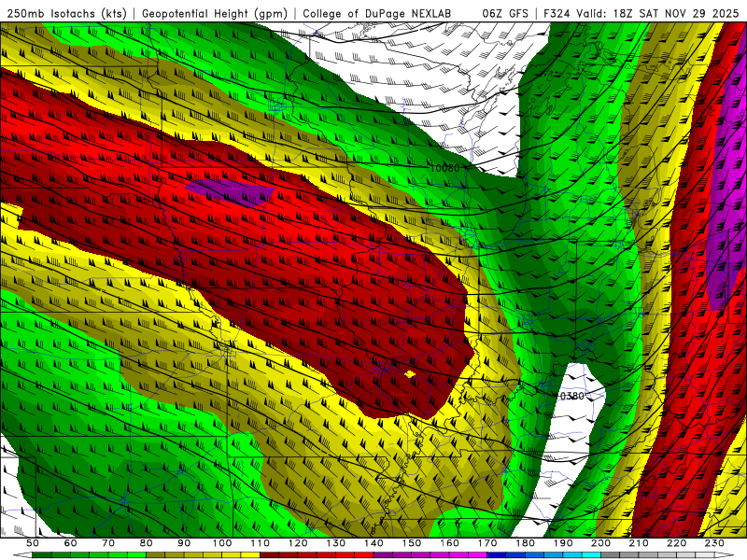
Task: Click the 230 value on the color scale
Action: [x=715, y=543]
